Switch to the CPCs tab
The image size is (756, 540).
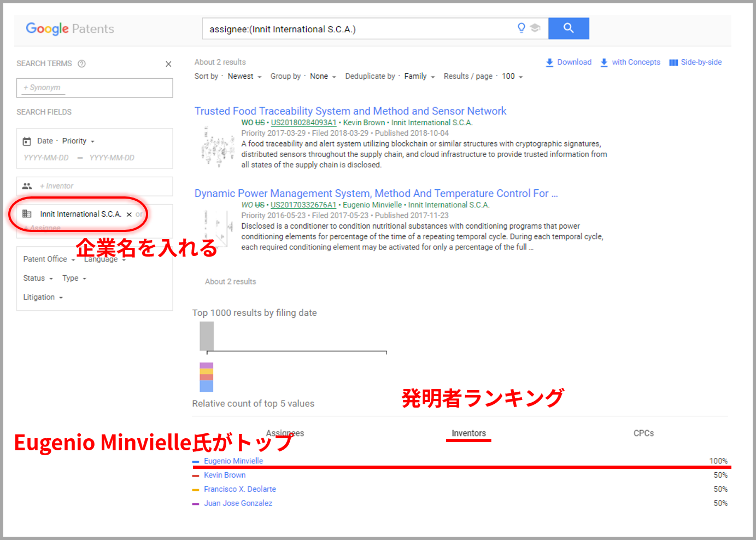point(643,433)
